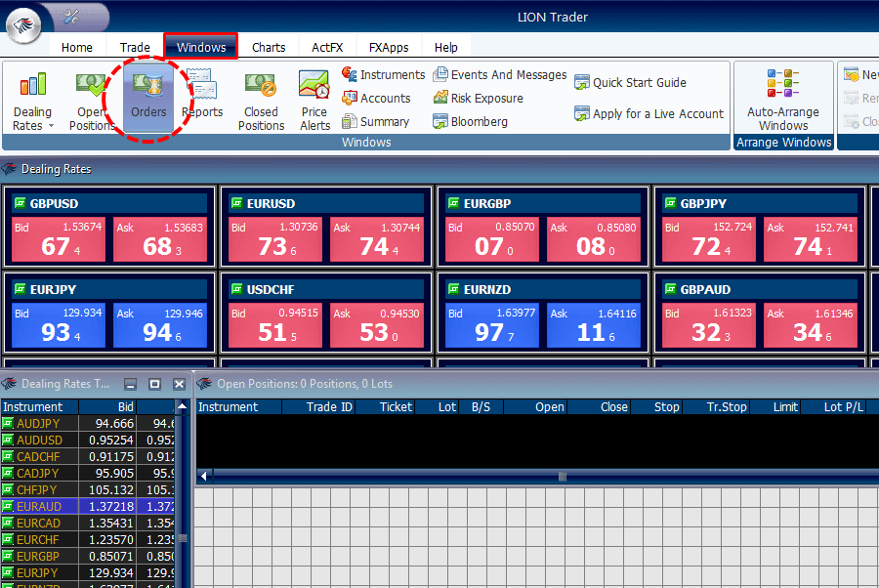
Task: Select the FXApps tab
Action: point(389,47)
